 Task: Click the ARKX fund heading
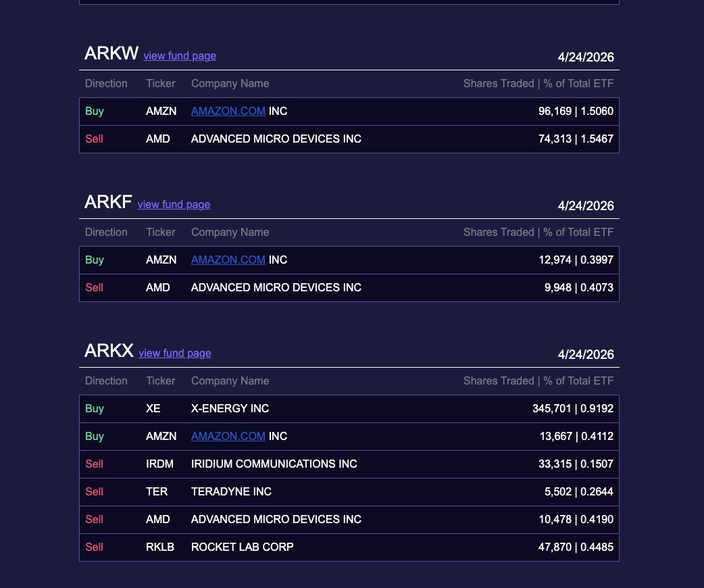tap(109, 351)
